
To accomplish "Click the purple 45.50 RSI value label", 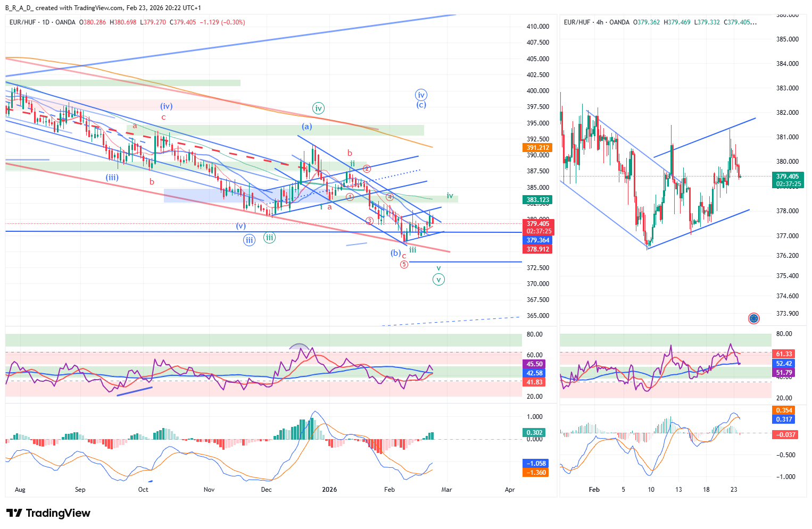I will (x=535, y=364).
